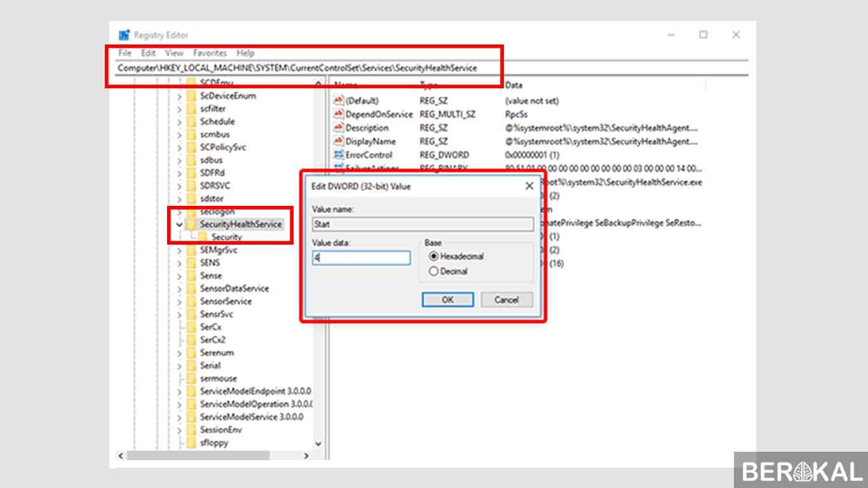Click the RpcSs data cell

coord(516,114)
